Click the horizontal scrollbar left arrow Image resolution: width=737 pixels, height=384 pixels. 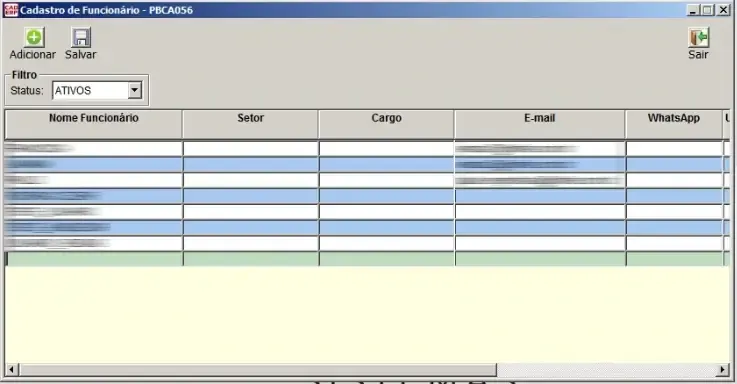(x=12, y=369)
